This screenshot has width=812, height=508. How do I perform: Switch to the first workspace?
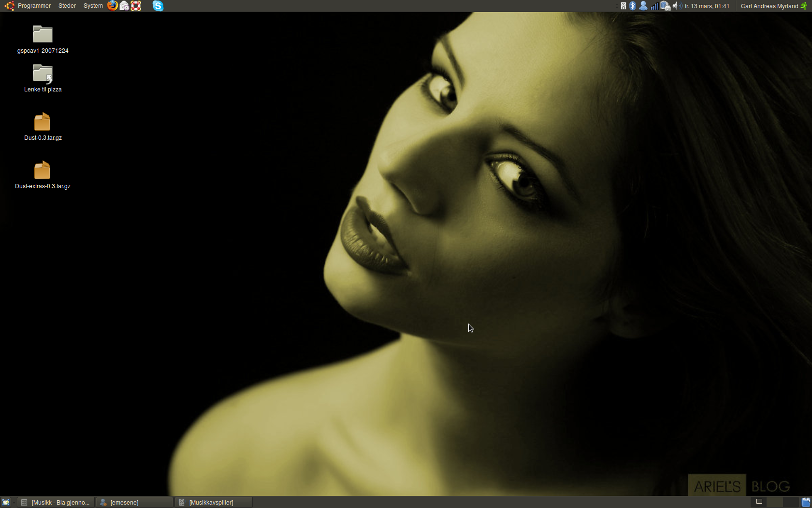pyautogui.click(x=759, y=502)
